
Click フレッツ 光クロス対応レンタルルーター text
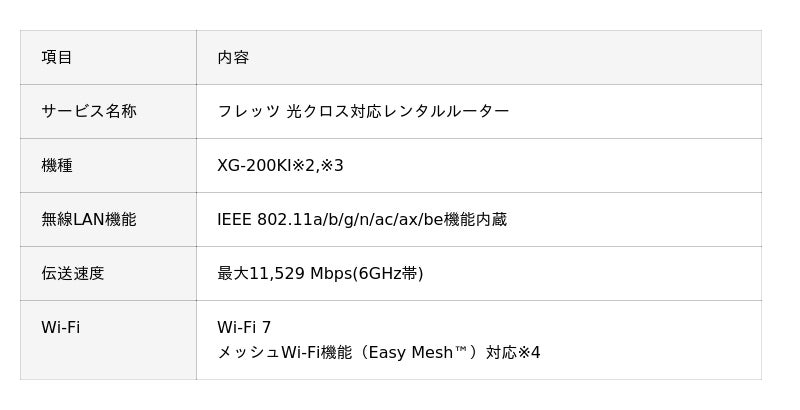[363, 111]
